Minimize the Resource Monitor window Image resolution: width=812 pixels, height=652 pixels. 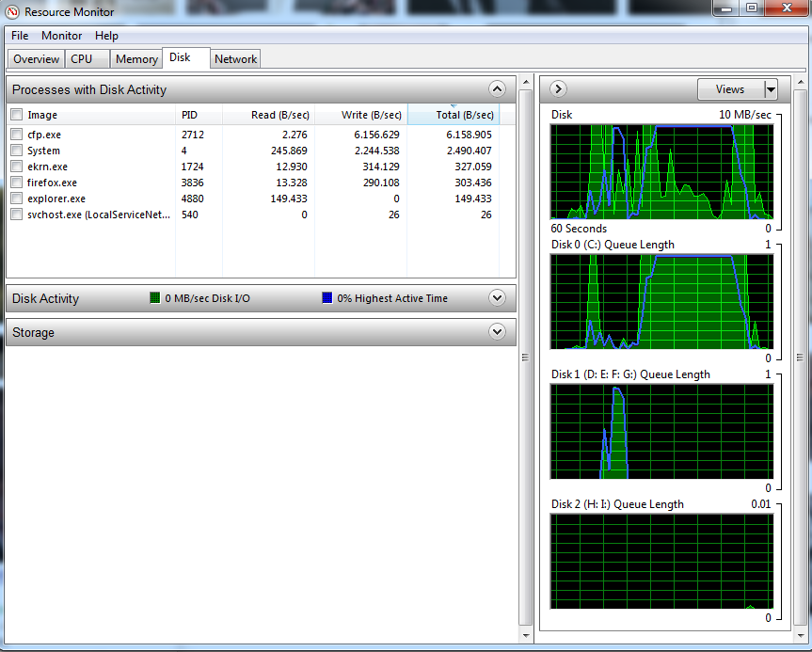click(726, 8)
